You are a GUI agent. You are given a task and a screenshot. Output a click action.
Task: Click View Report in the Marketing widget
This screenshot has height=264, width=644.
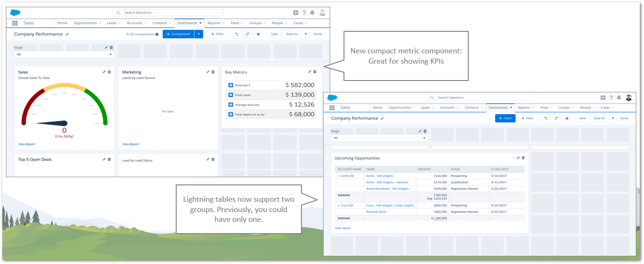(130, 144)
